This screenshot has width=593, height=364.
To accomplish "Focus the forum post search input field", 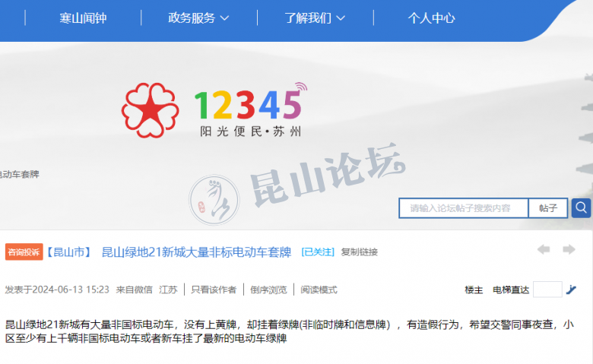I will tap(464, 208).
